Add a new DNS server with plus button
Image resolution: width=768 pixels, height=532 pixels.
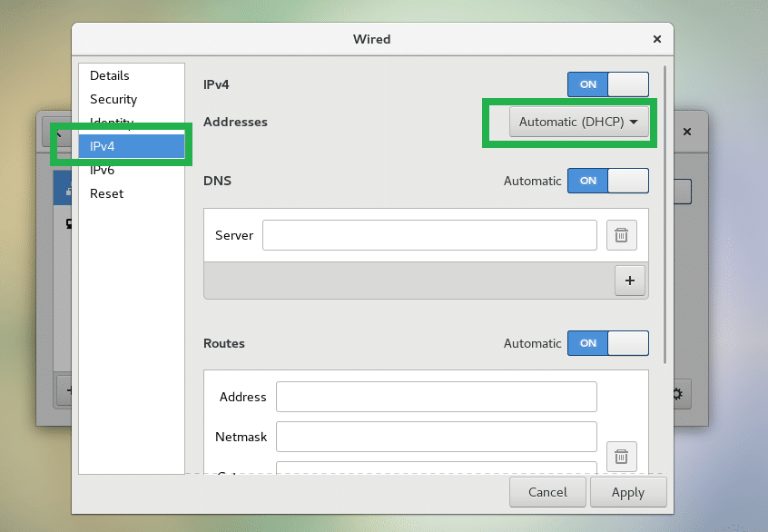pyautogui.click(x=630, y=281)
